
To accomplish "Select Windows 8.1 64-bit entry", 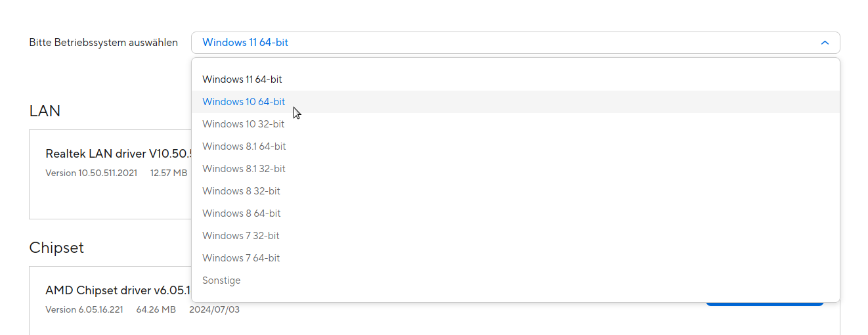I will pyautogui.click(x=244, y=146).
